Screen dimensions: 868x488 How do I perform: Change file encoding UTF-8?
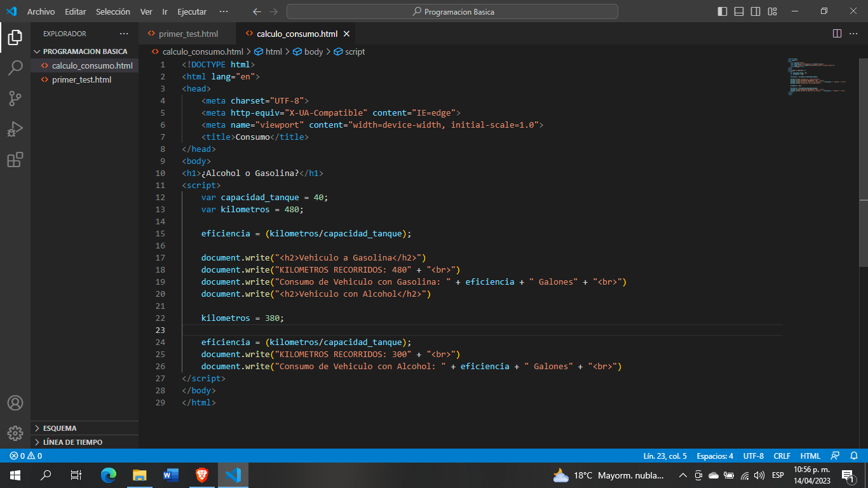click(754, 456)
